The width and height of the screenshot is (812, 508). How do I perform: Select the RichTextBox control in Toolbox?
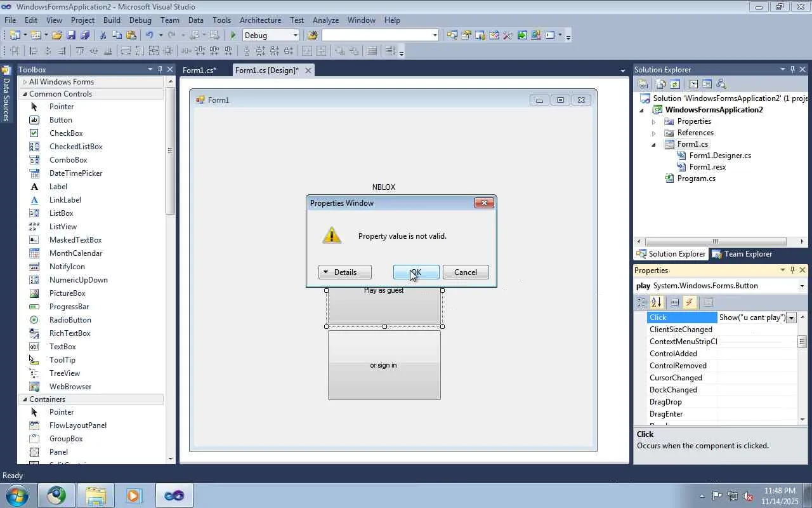point(70,333)
